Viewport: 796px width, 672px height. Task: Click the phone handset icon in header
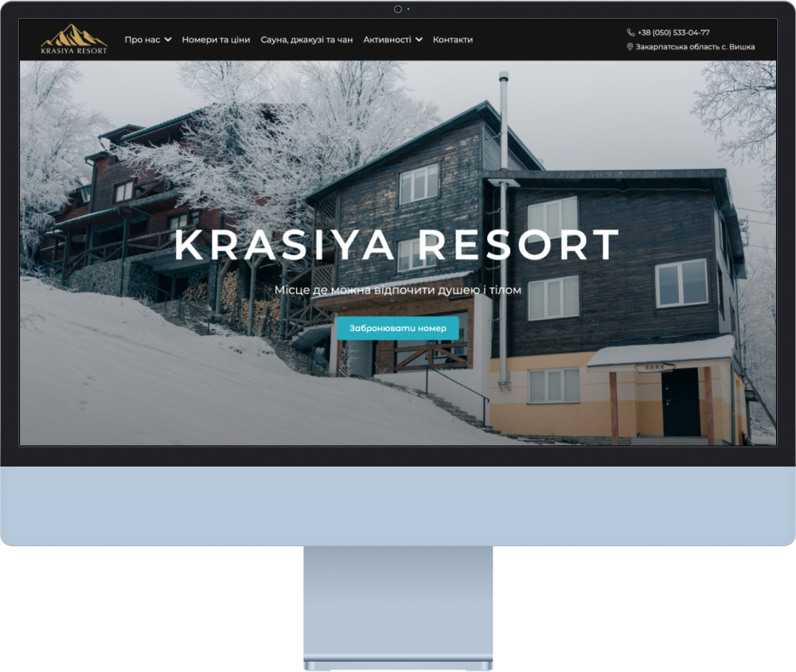630,33
